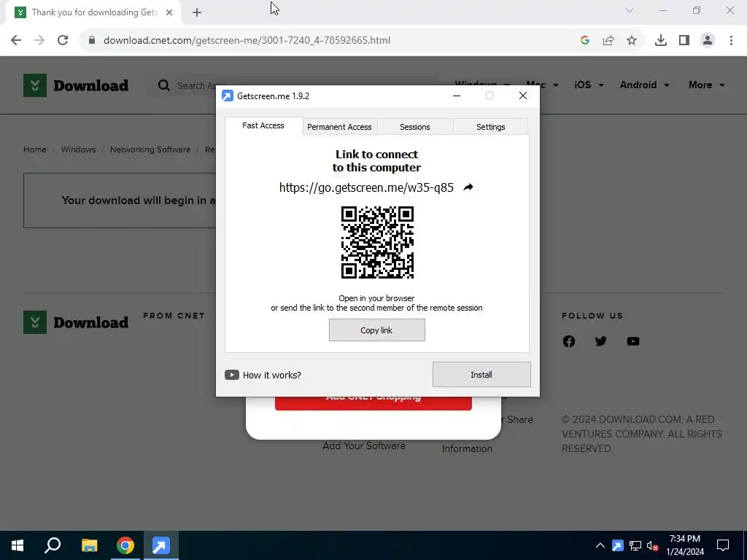747x560 pixels.
Task: Click the Copy link button
Action: pos(376,330)
